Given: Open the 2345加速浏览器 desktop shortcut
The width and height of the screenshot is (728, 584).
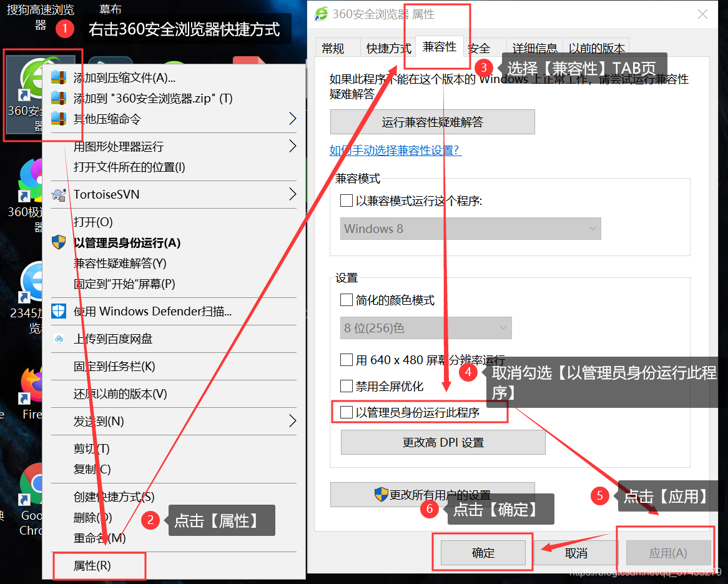Looking at the screenshot, I should click(x=27, y=297).
